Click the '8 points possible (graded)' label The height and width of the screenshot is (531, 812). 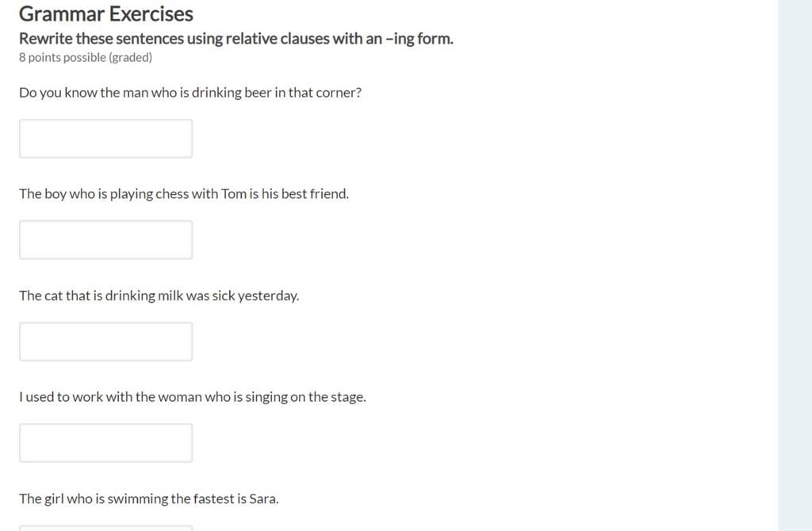[86, 57]
